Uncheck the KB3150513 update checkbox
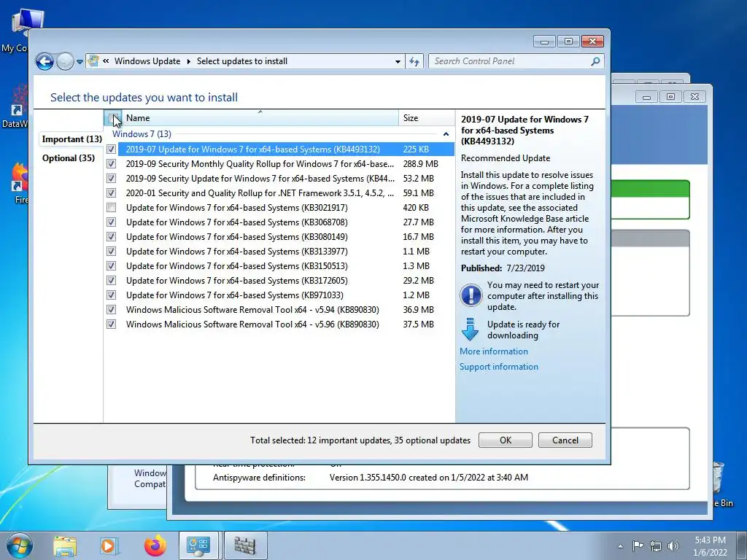Viewport: 747px width, 560px height. 111,266
